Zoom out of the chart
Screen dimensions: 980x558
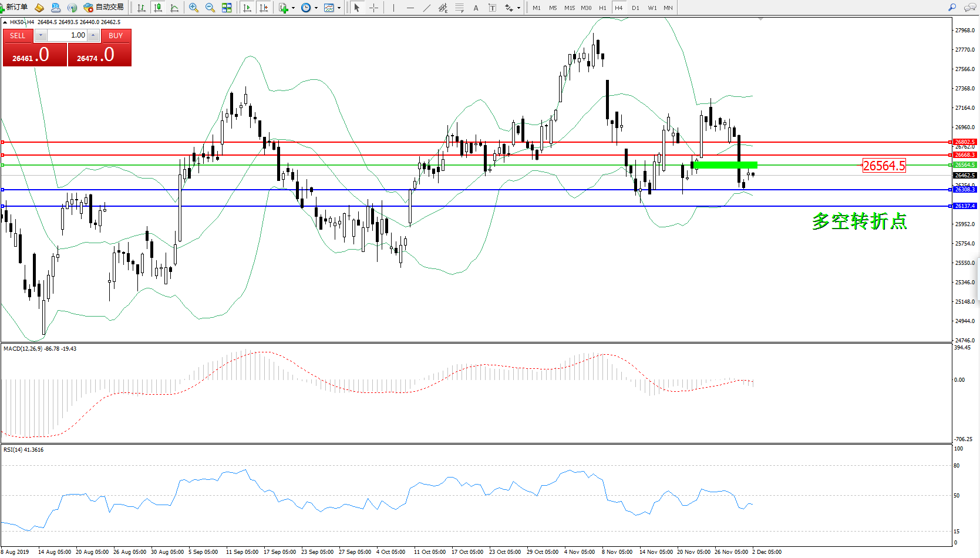pos(210,8)
